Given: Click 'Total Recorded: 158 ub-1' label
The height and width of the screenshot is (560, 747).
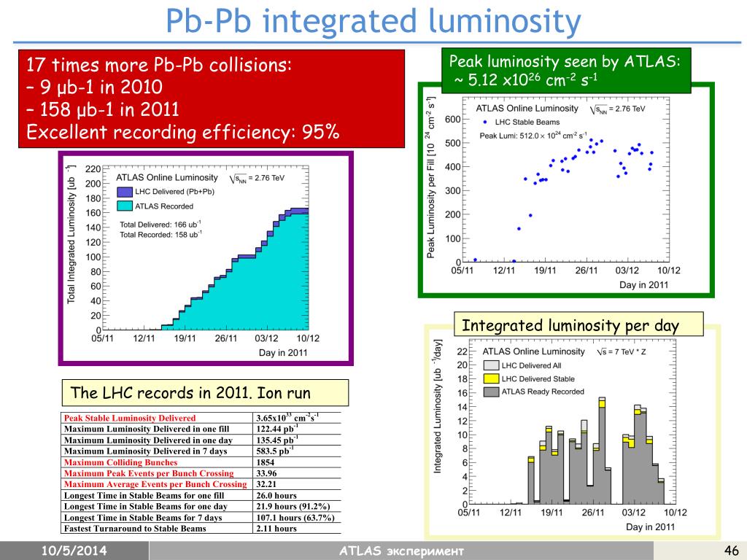Looking at the screenshot, I should (x=160, y=234).
